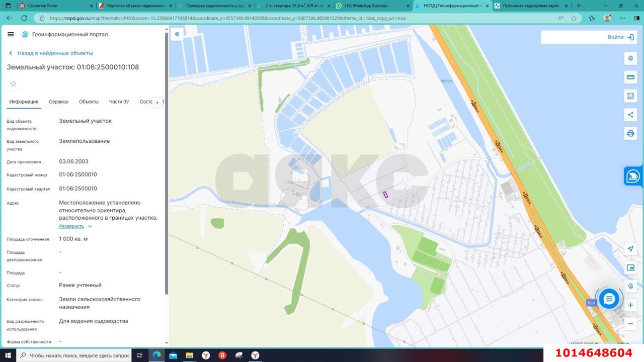The width and height of the screenshot is (644, 362).
Task: Open the round blue chat assistant
Action: tap(609, 299)
